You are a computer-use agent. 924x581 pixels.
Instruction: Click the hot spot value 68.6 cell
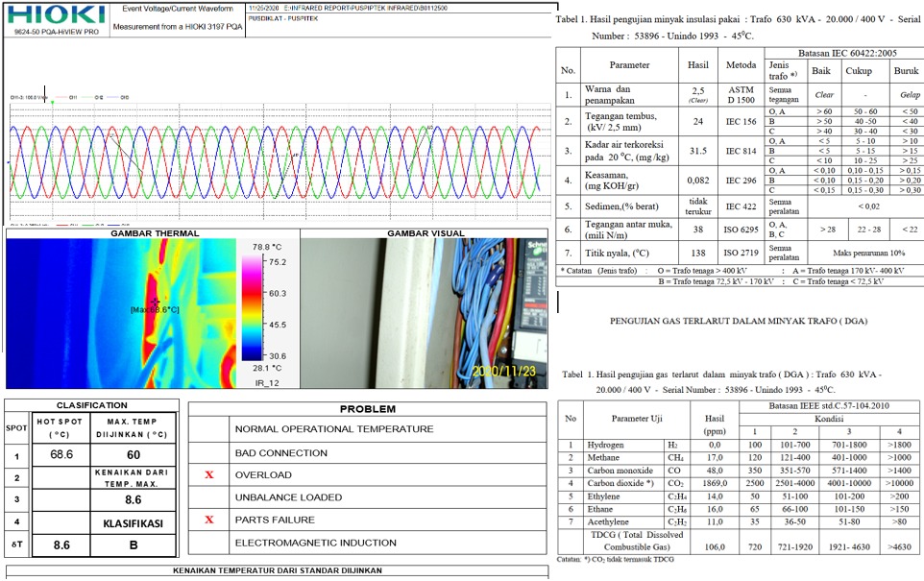[61, 454]
